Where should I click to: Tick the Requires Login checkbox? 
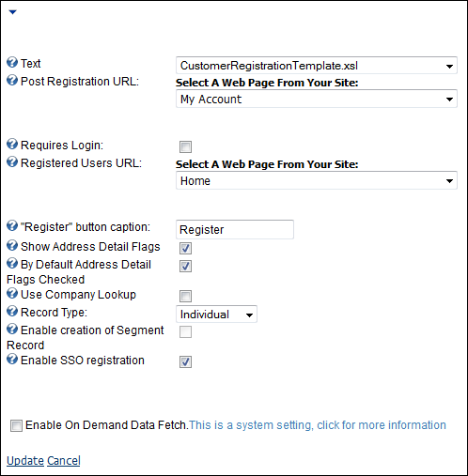[185, 146]
